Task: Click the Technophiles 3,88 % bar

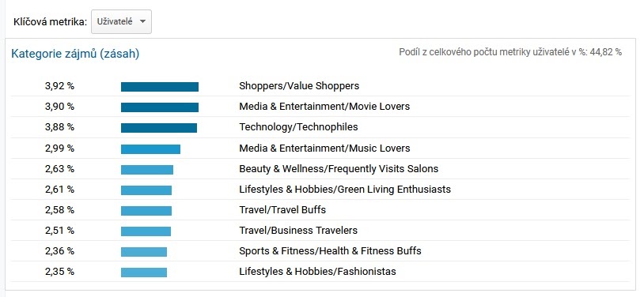Action: [x=159, y=128]
